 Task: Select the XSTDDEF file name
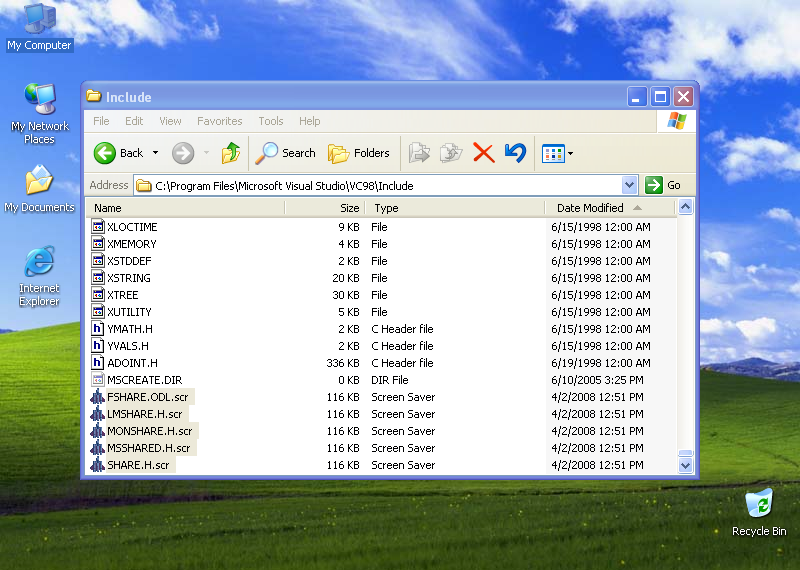129,261
